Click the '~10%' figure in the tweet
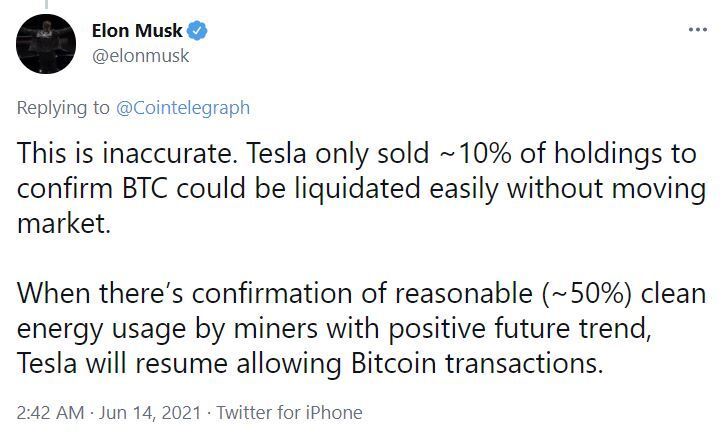The width and height of the screenshot is (726, 437). [x=475, y=153]
